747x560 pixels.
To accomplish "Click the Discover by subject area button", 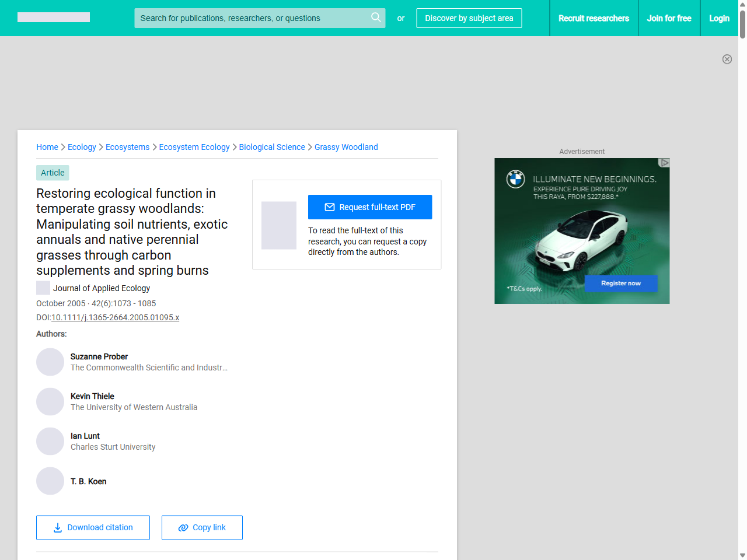I will pos(469,18).
